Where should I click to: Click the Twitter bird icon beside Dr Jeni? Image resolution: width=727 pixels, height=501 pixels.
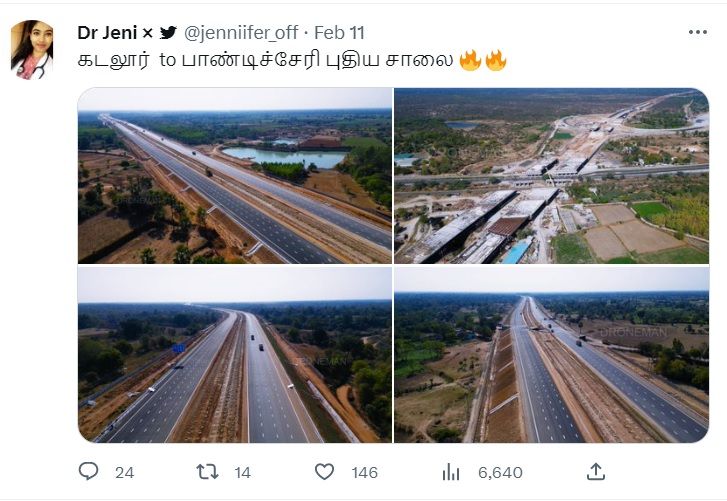tap(167, 33)
